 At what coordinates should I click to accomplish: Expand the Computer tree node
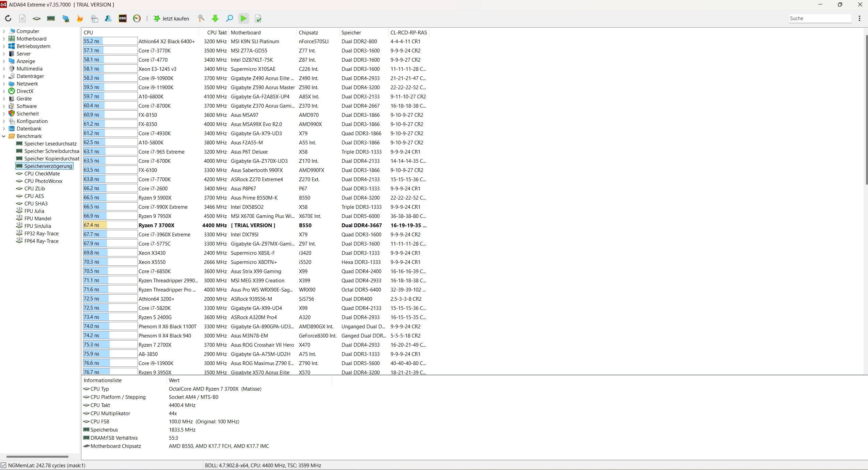click(x=4, y=31)
